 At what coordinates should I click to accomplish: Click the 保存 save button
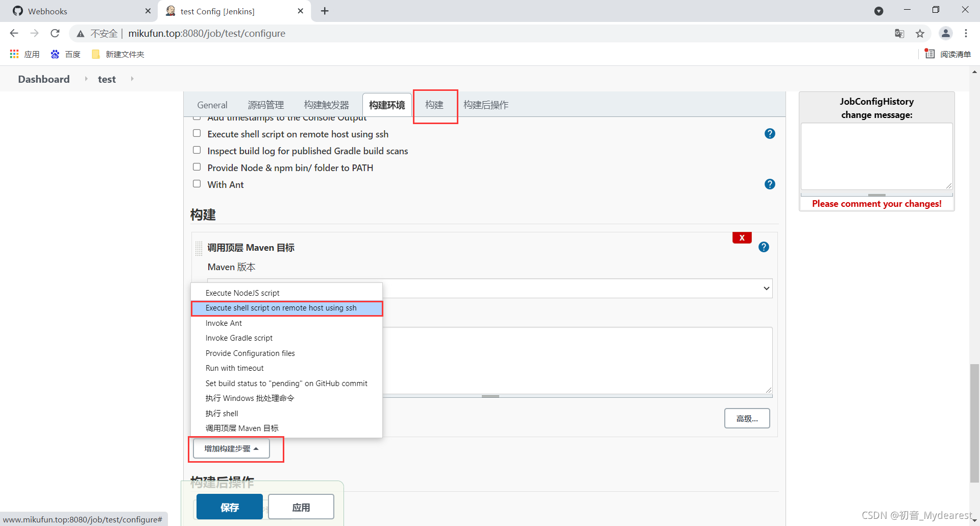coord(230,507)
